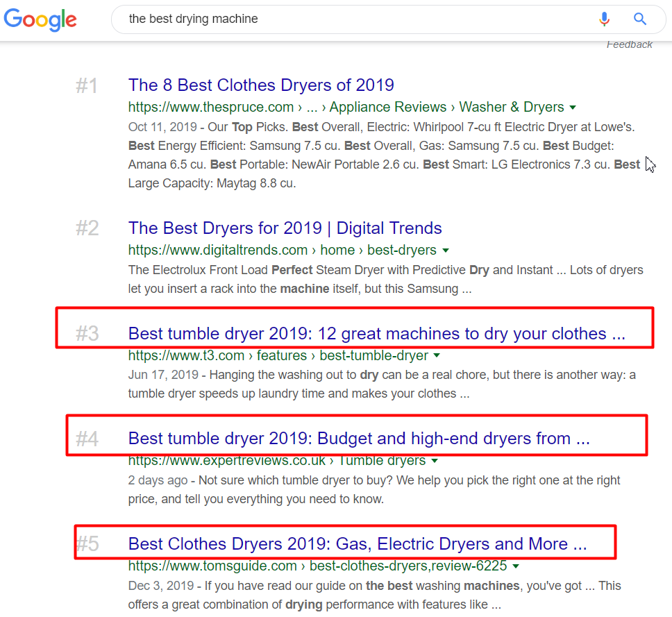Click the '2 days ago' snippet text
The width and height of the screenshot is (672, 617).
[x=158, y=480]
